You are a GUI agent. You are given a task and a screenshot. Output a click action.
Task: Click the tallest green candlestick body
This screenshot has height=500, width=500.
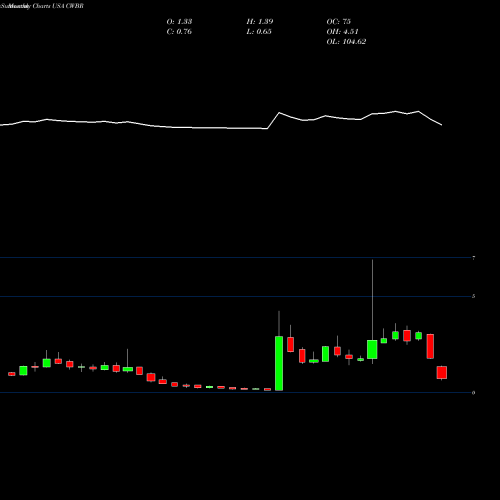pos(279,363)
